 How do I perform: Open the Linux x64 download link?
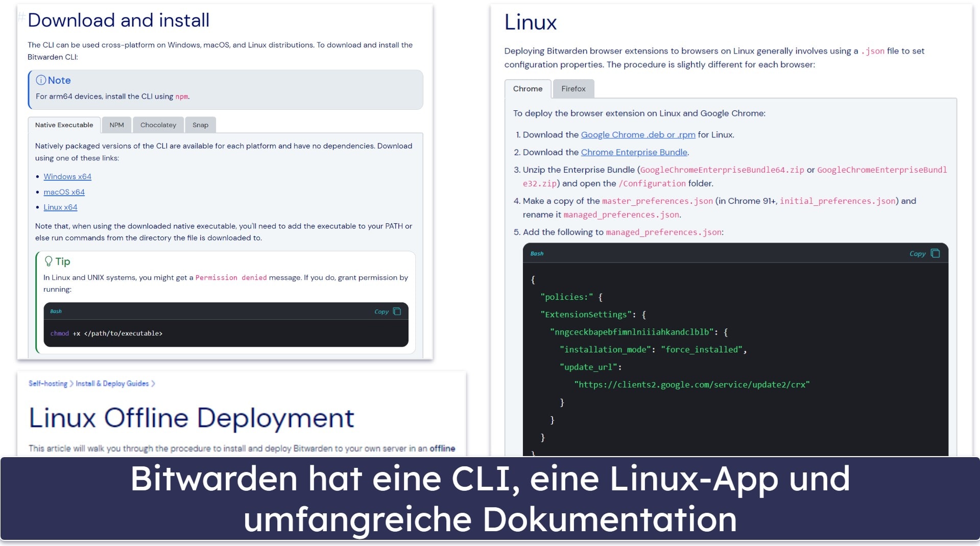(60, 207)
